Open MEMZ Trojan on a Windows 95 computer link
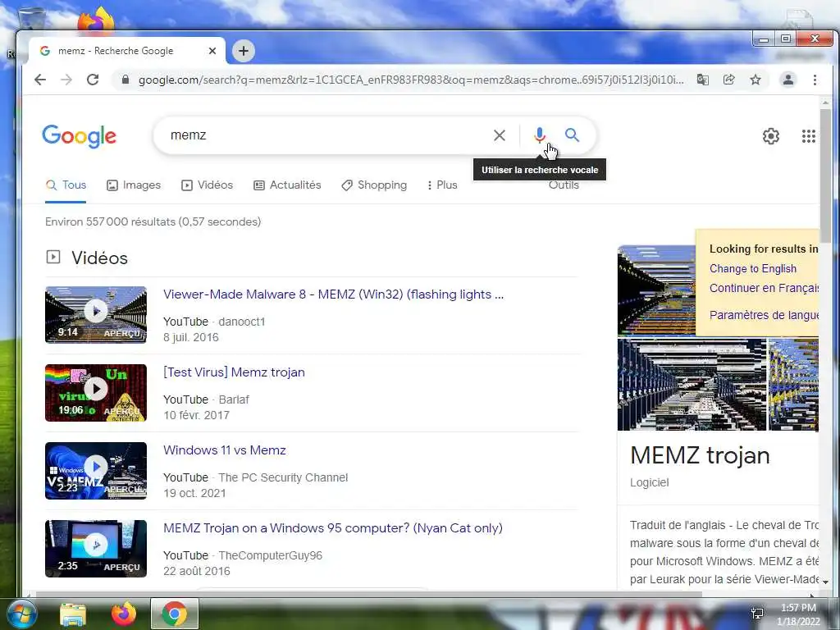 333,528
